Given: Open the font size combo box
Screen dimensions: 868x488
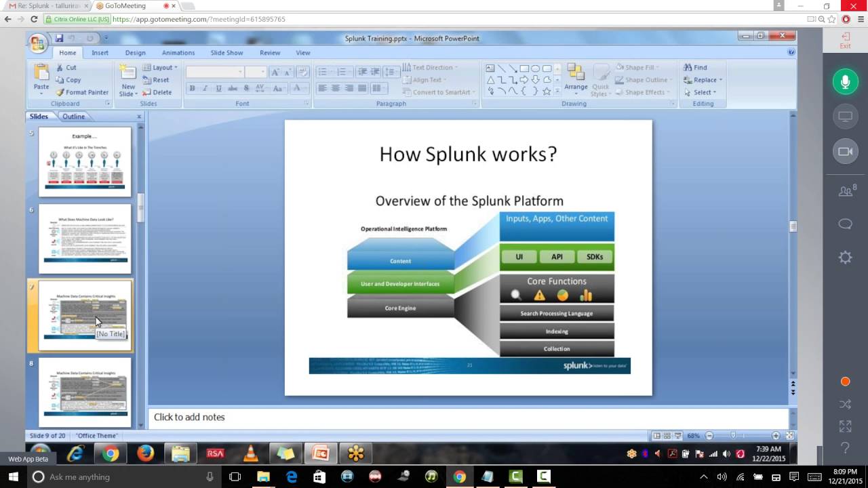Looking at the screenshot, I should click(256, 72).
